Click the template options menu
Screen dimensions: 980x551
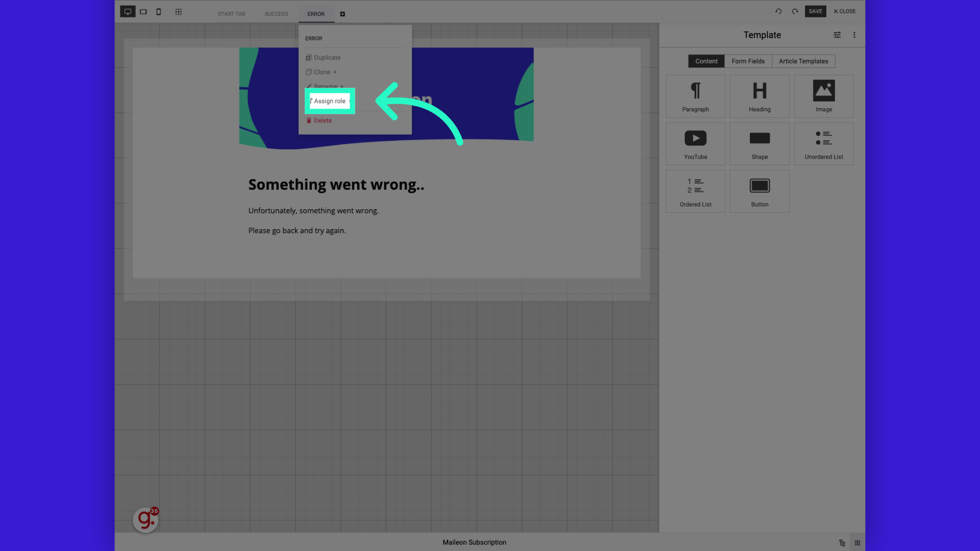(854, 35)
